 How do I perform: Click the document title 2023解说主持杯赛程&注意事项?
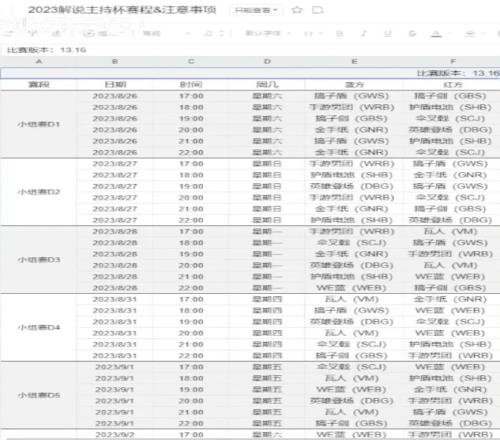[x=122, y=10]
